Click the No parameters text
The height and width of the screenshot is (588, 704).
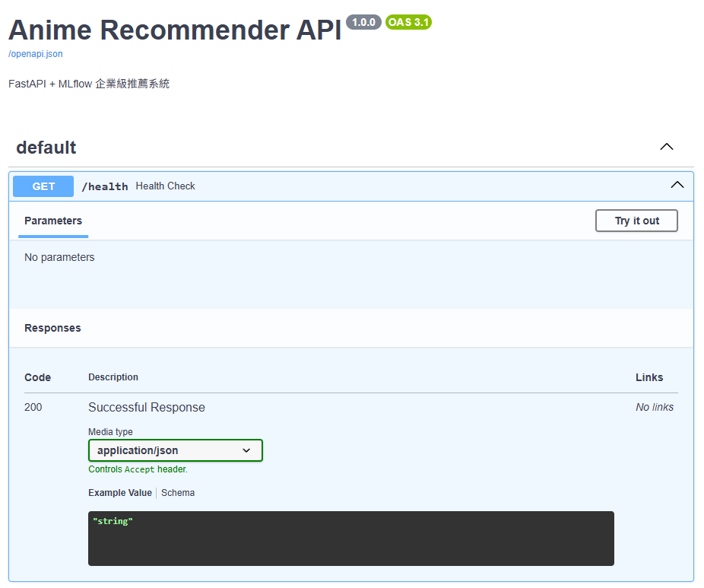59,257
